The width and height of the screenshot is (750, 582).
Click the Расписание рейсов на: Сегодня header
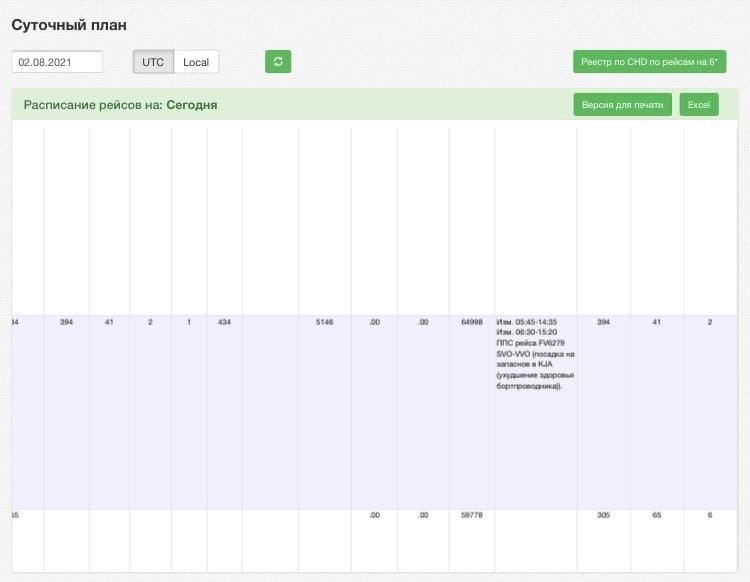click(121, 105)
